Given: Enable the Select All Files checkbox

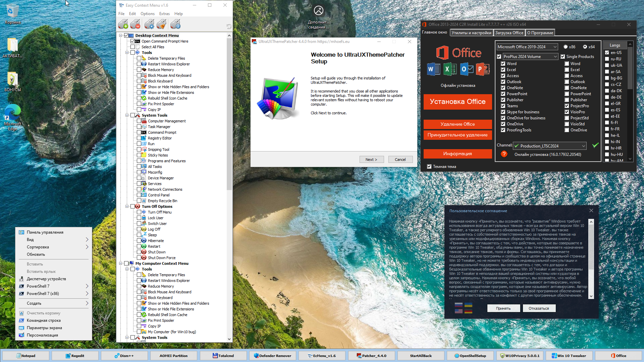Looking at the screenshot, I should pos(133,47).
